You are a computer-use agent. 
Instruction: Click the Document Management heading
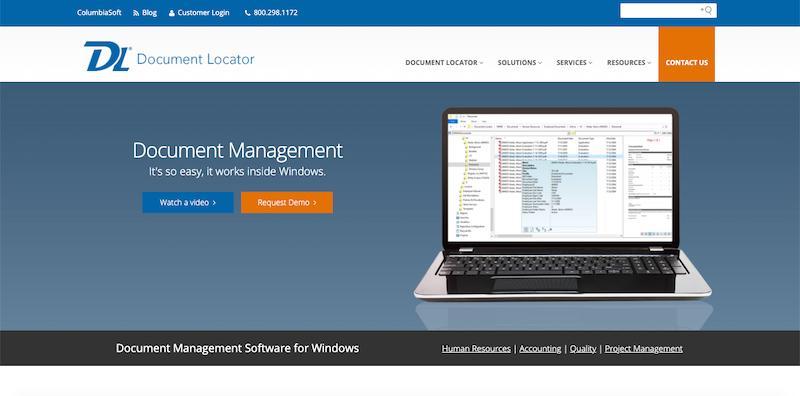[x=238, y=151]
